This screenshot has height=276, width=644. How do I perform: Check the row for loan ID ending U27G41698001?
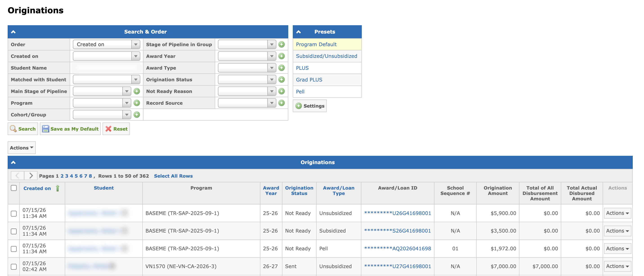14,267
